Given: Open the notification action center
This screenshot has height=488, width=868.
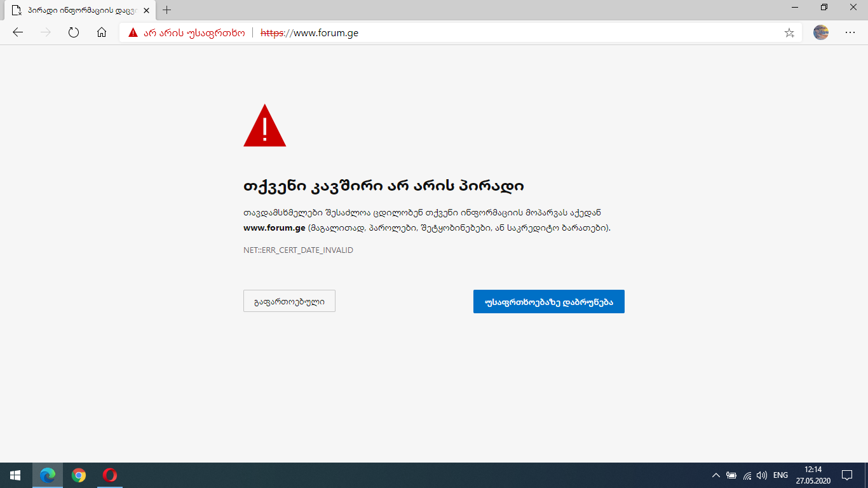Looking at the screenshot, I should point(846,475).
